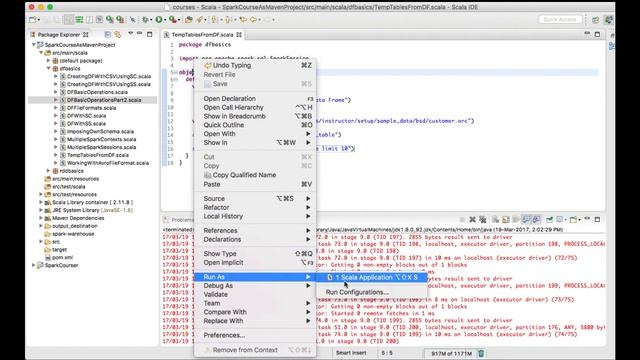640x360 pixels.
Task: Maximize the Package Explorer panel
Action: click(149, 34)
